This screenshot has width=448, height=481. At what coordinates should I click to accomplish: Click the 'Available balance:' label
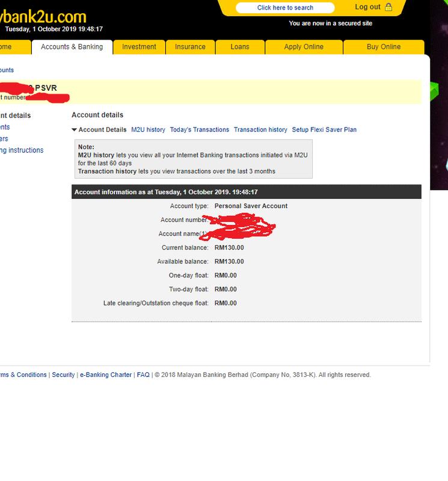183,262
